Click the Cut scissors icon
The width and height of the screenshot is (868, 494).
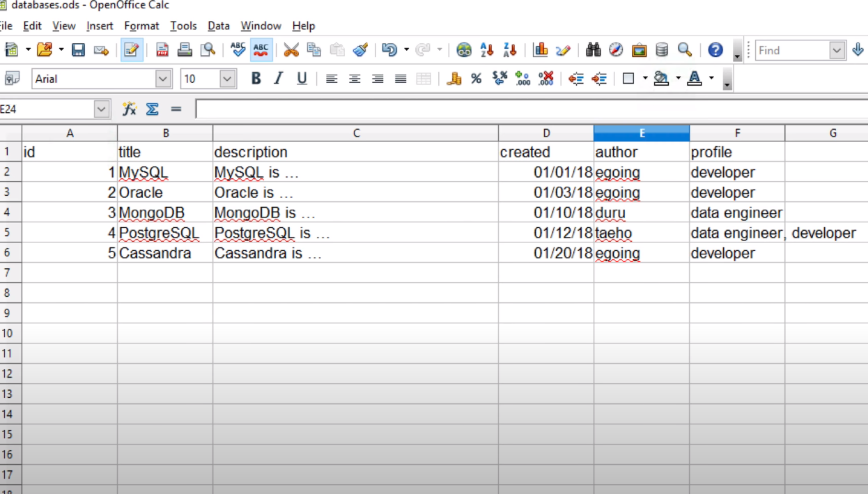point(291,49)
